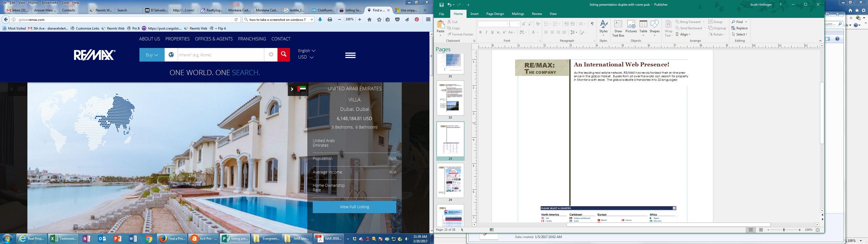Open the Bookmarks menu in Firefox
This screenshot has height=244, width=868.
tap(50, 3)
